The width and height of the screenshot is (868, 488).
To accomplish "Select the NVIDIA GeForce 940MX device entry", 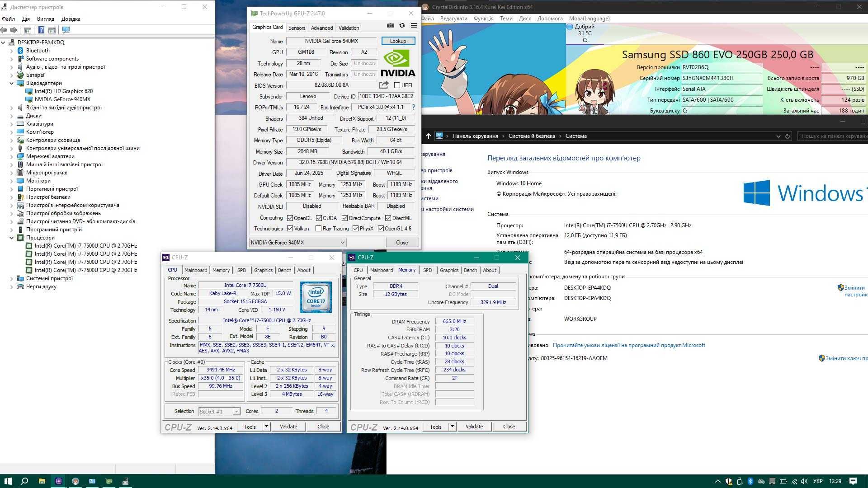I will click(x=62, y=99).
